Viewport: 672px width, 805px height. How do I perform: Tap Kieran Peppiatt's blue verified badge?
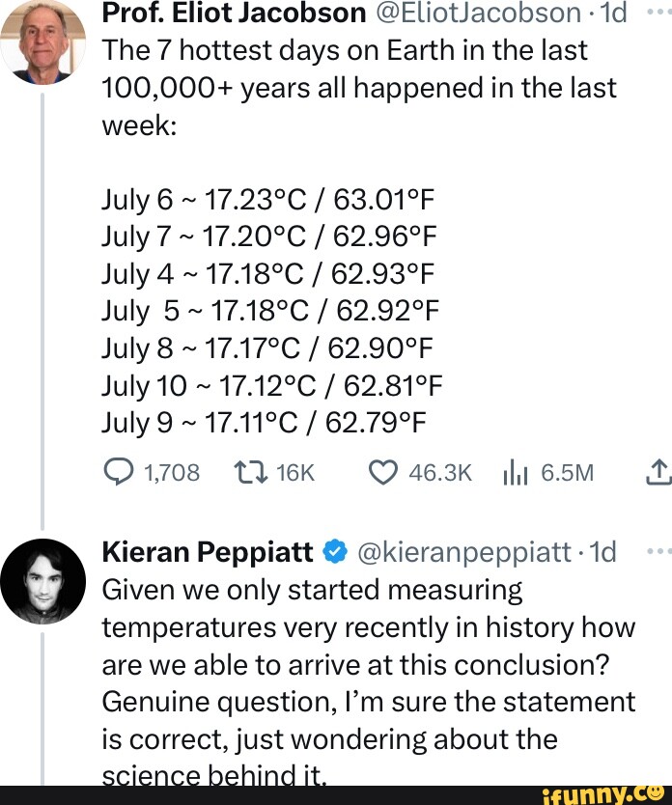point(334,551)
